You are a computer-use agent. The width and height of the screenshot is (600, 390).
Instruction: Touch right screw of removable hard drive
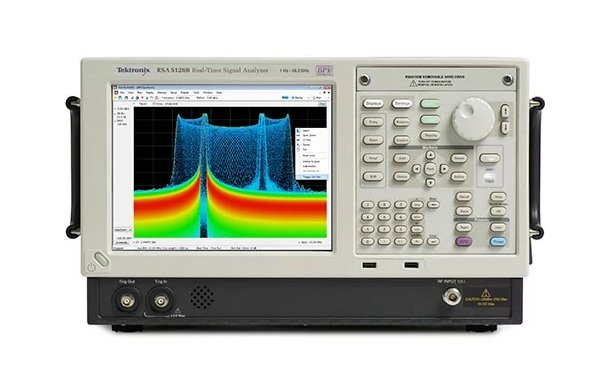coord(508,80)
